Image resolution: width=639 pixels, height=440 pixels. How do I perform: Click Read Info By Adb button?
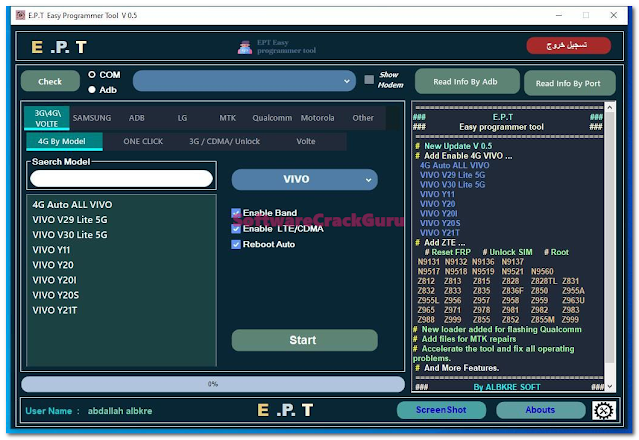click(467, 81)
